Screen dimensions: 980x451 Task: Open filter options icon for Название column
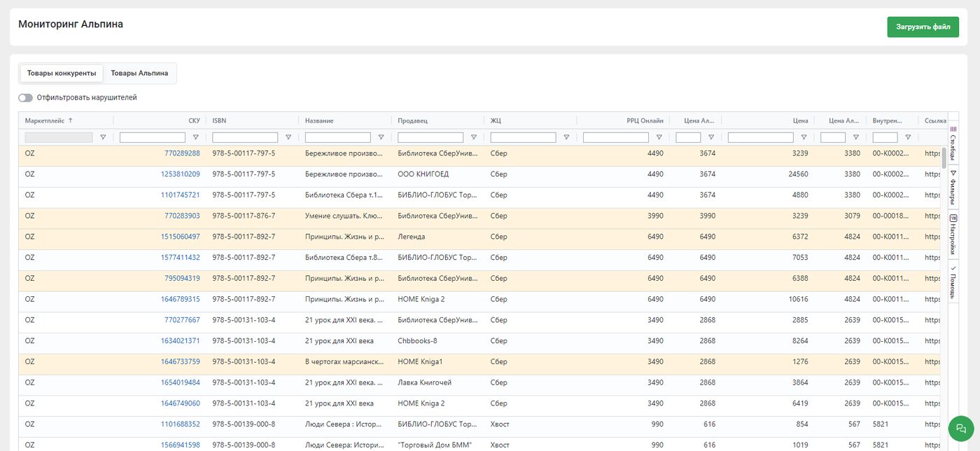point(381,138)
